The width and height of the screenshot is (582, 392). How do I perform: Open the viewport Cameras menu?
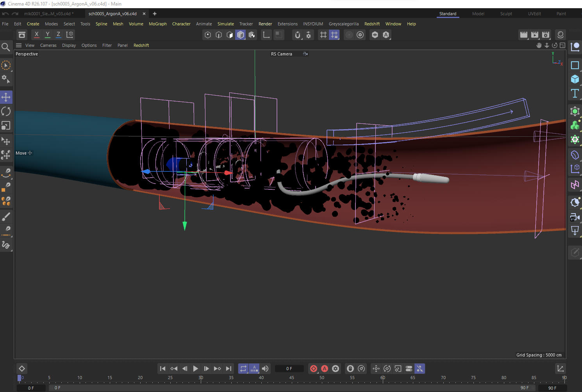point(48,45)
